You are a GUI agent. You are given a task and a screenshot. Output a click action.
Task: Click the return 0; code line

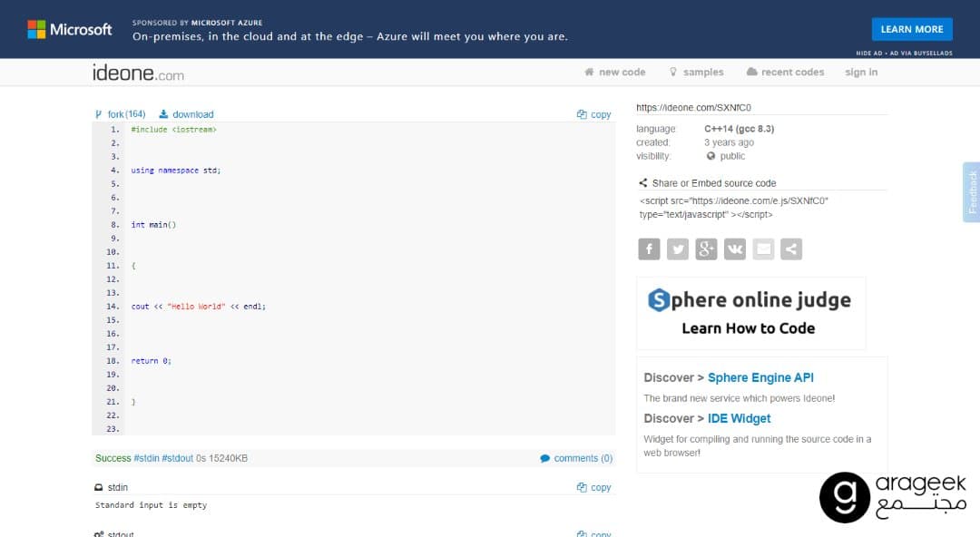click(x=152, y=361)
